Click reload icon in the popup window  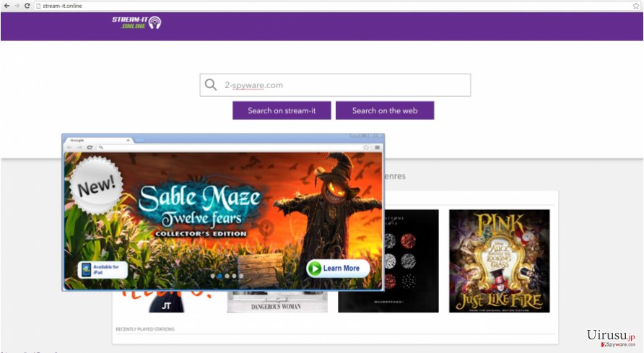click(x=90, y=147)
